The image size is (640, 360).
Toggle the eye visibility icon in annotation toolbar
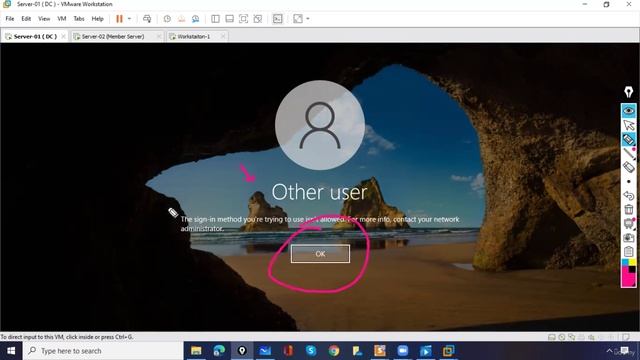pyautogui.click(x=629, y=111)
